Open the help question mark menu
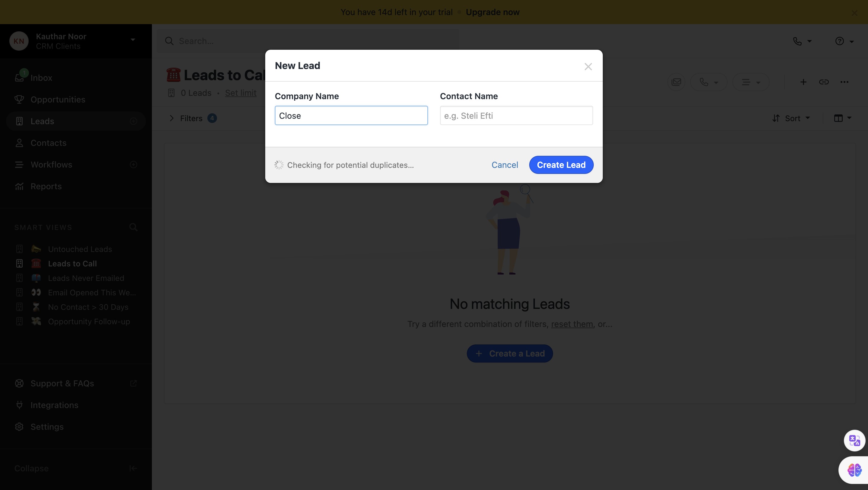The image size is (868, 490). point(844,41)
